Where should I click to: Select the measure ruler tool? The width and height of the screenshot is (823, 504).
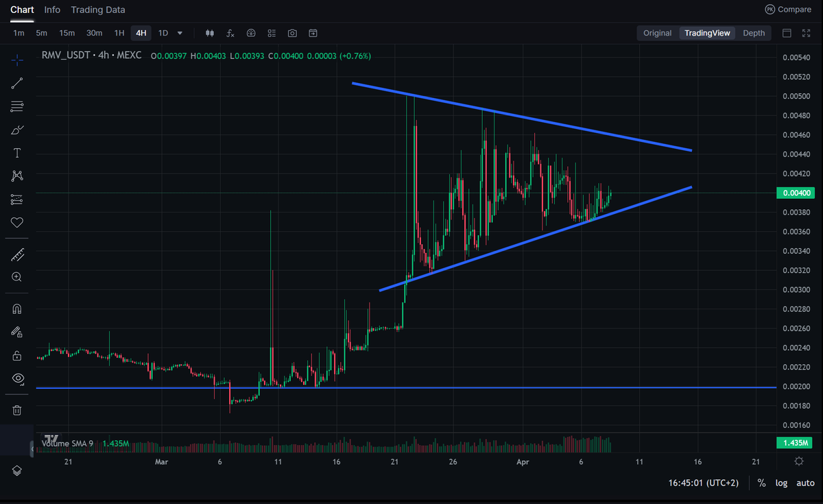[16, 254]
